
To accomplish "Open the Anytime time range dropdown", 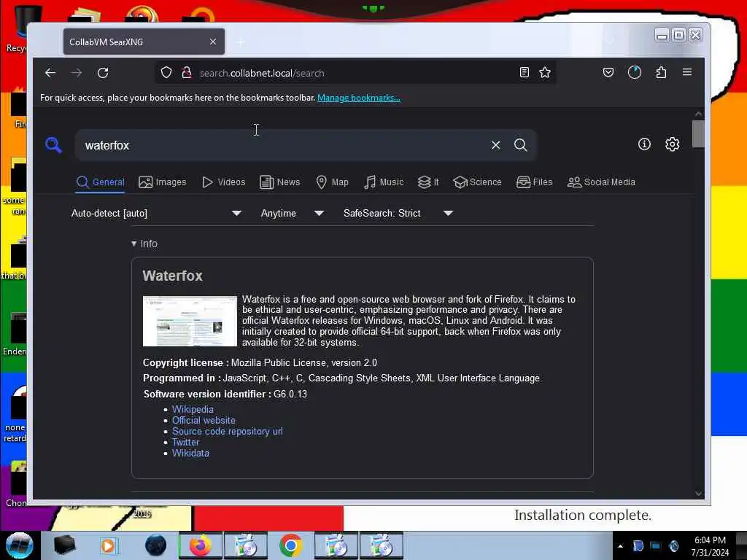I will click(292, 214).
